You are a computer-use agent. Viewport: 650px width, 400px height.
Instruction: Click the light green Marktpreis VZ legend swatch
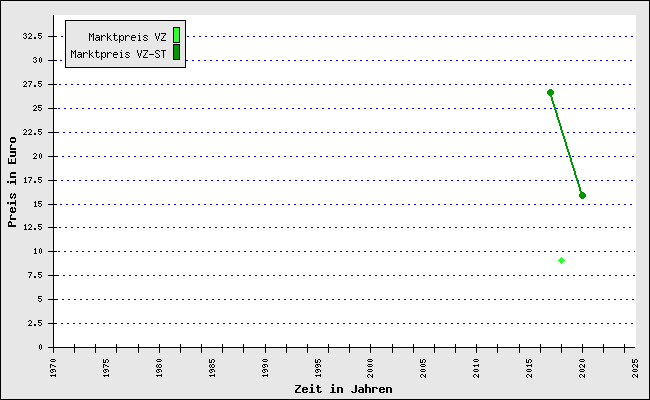pos(176,35)
